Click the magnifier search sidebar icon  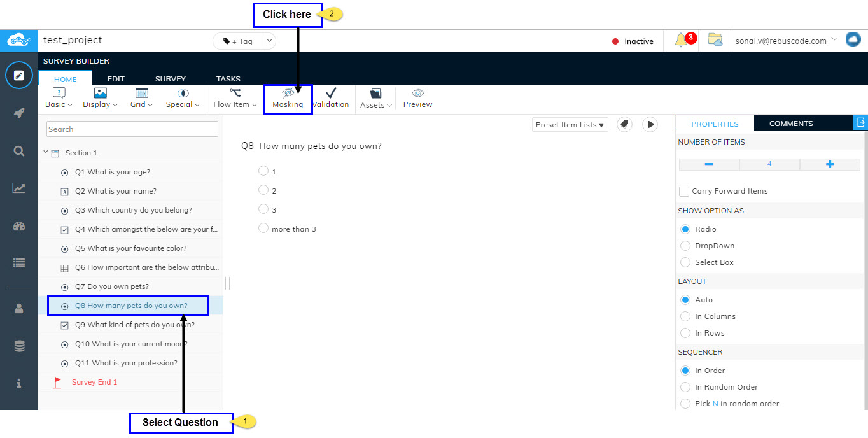pyautogui.click(x=19, y=151)
